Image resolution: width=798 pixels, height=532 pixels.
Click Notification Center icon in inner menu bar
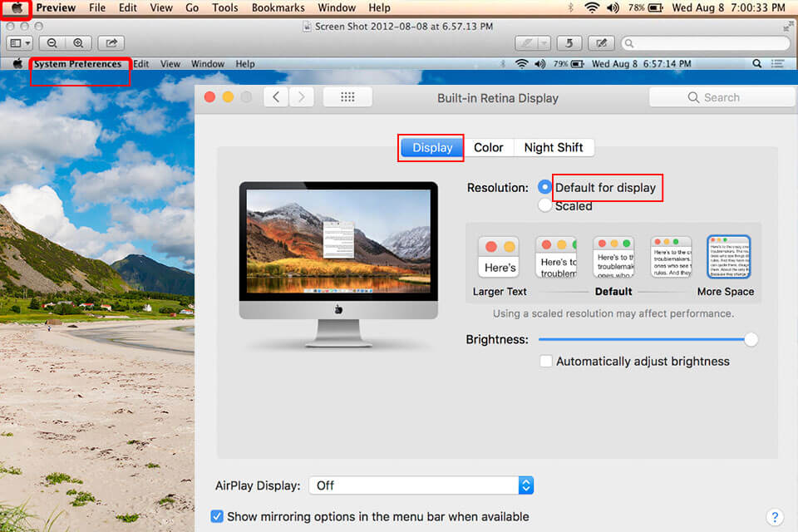(777, 64)
